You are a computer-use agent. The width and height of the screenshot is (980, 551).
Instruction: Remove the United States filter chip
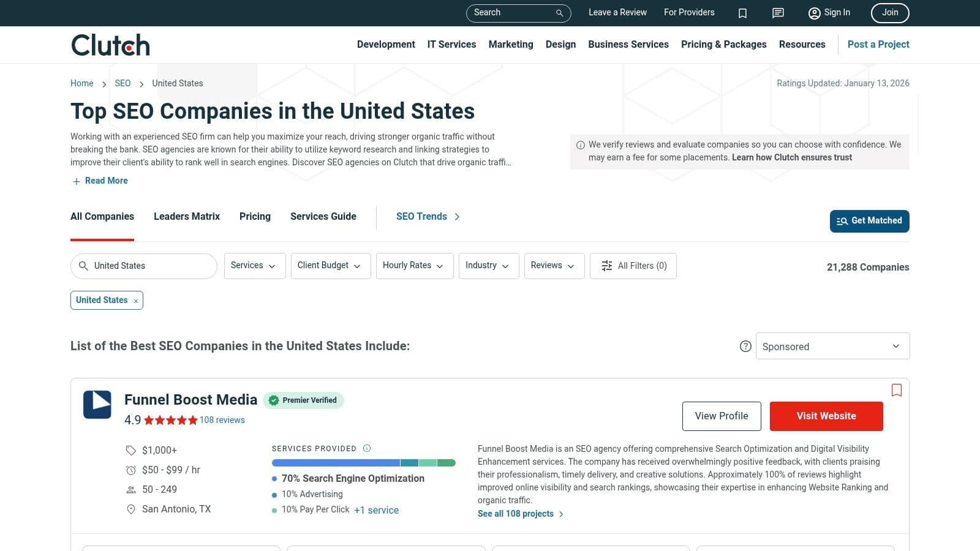[x=136, y=301]
